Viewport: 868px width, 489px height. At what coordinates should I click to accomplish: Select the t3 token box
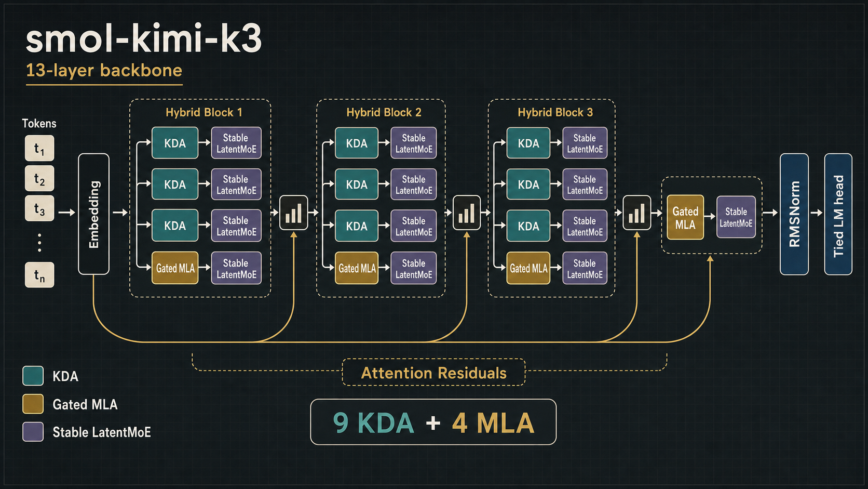pos(39,209)
